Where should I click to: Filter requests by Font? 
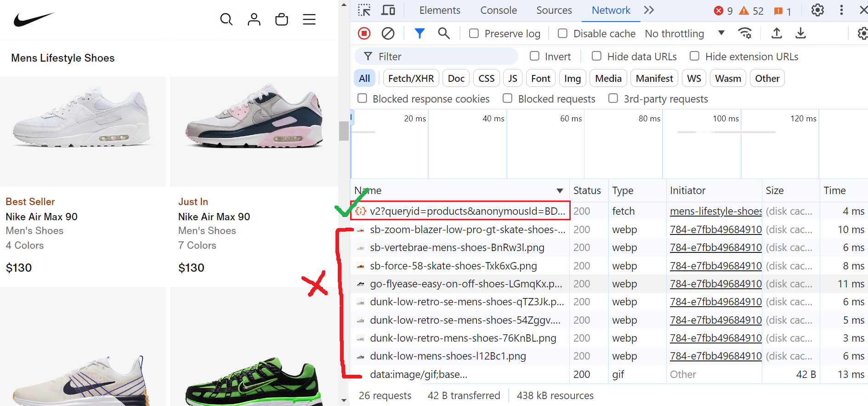point(541,78)
